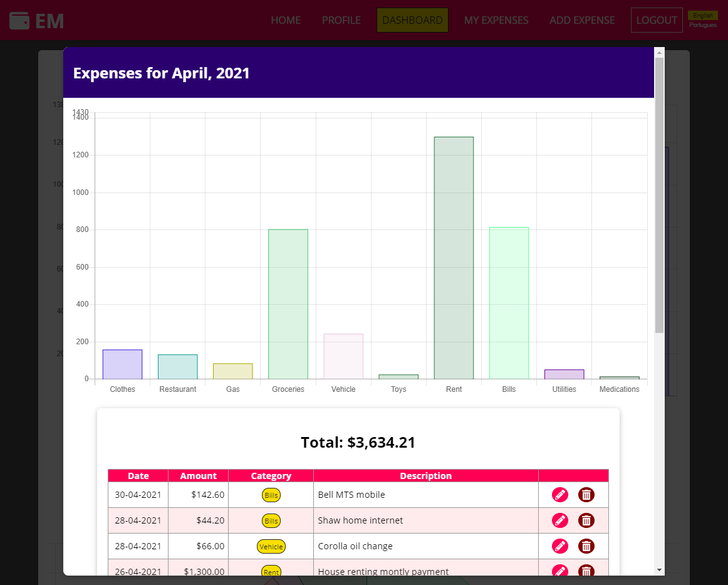The height and width of the screenshot is (585, 728).
Task: Open the ADD EXPENSE page
Action: pos(582,21)
